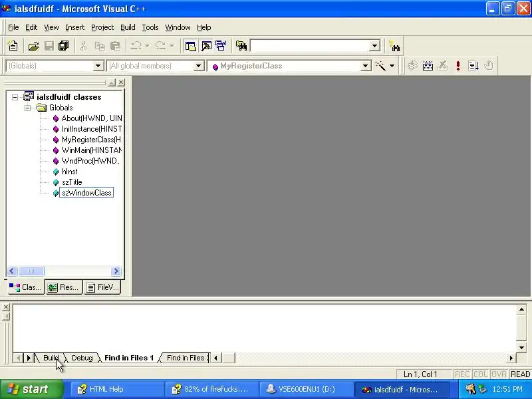Open the Build menu
532x399 pixels.
pos(128,27)
